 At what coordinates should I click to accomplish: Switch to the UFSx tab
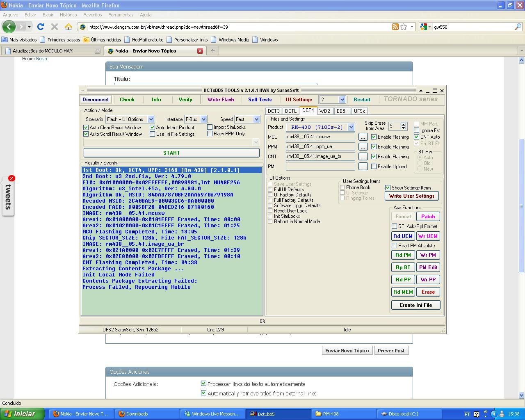(359, 111)
